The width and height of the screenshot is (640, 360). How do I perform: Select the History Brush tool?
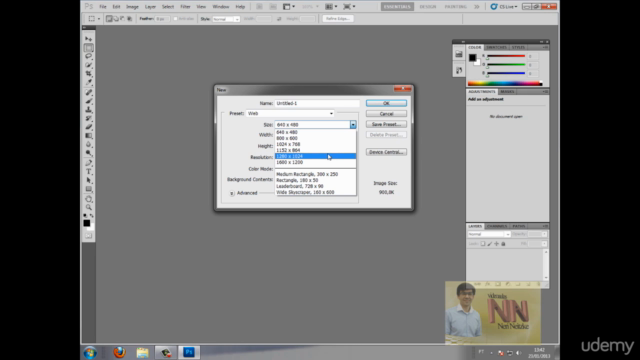click(89, 118)
